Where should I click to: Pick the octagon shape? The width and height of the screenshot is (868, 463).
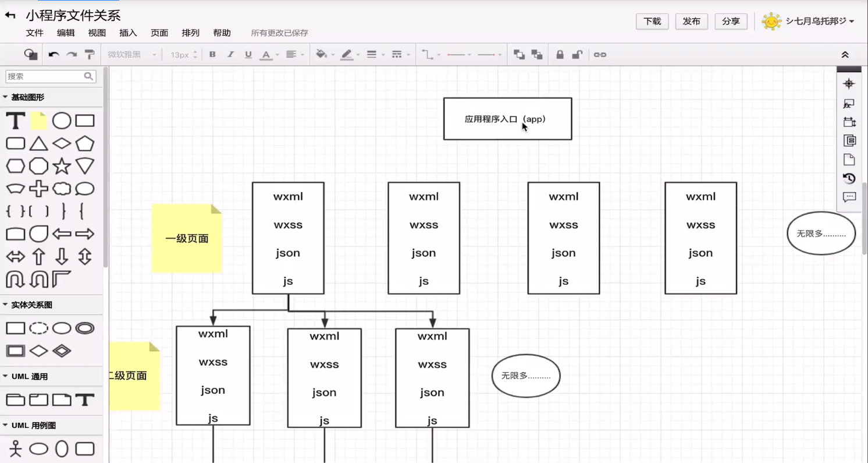(x=38, y=166)
